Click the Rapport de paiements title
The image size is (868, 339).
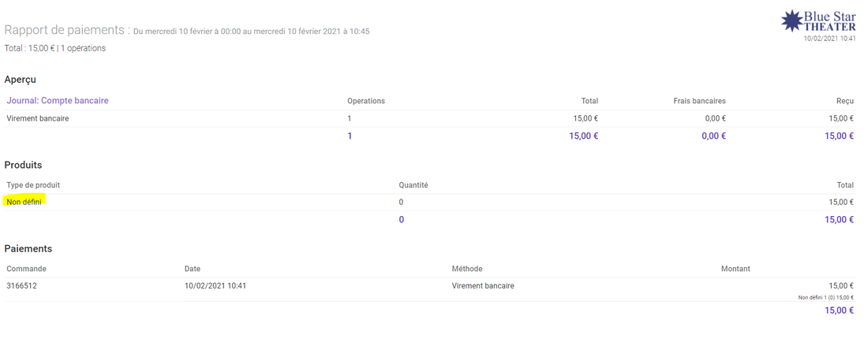click(x=67, y=30)
